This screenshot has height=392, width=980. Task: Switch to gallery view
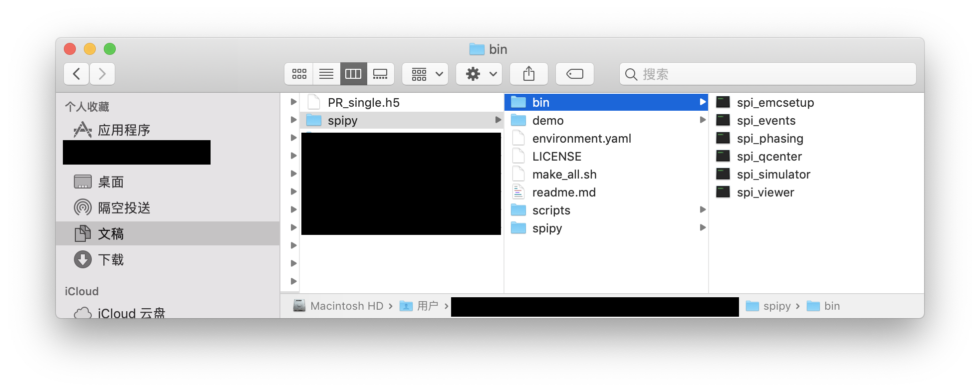(x=380, y=74)
